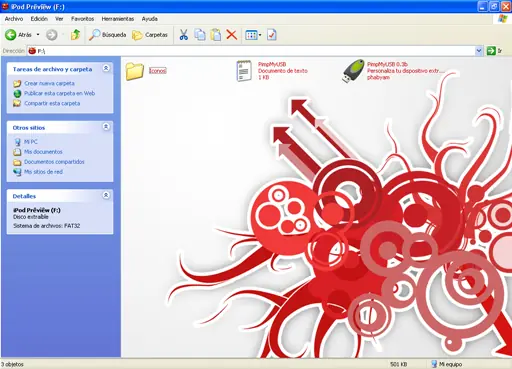Click the PimpMyUSB 0.3b application name
The image size is (512, 369).
click(387, 64)
